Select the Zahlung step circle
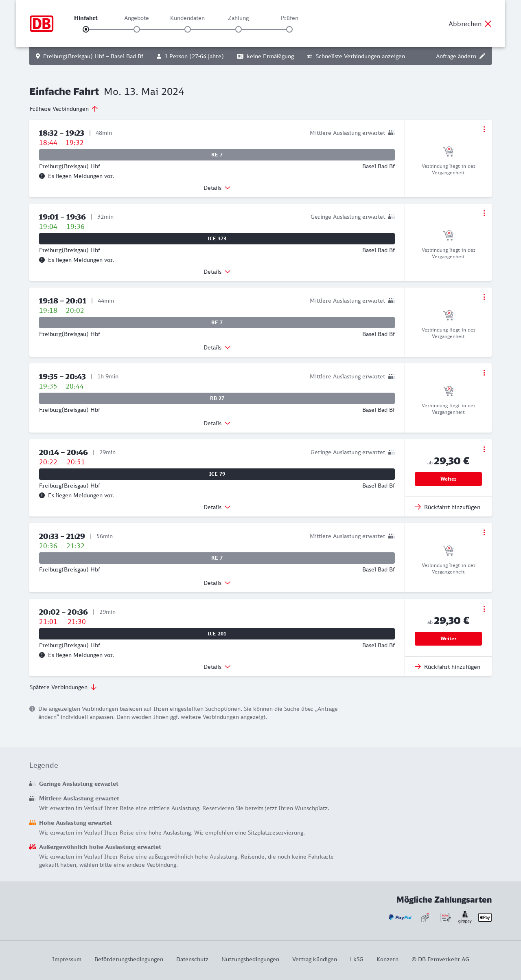The width and height of the screenshot is (521, 980). [239, 29]
